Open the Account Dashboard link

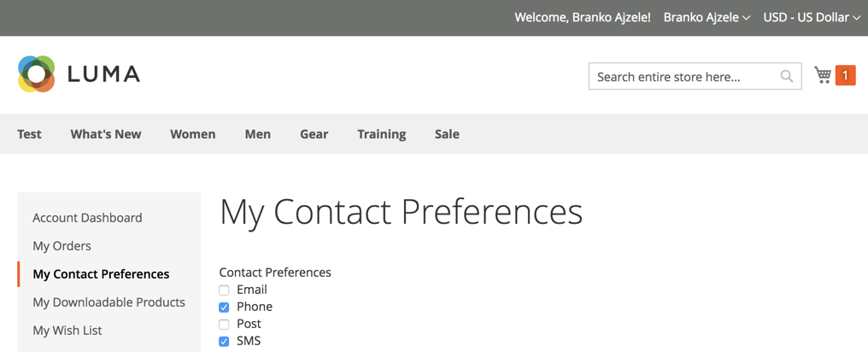[x=87, y=218]
